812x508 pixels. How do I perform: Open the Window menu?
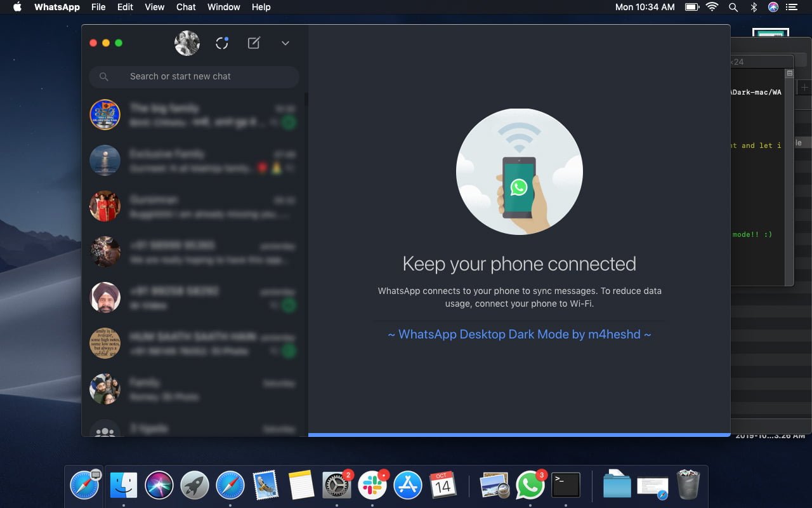coord(224,7)
